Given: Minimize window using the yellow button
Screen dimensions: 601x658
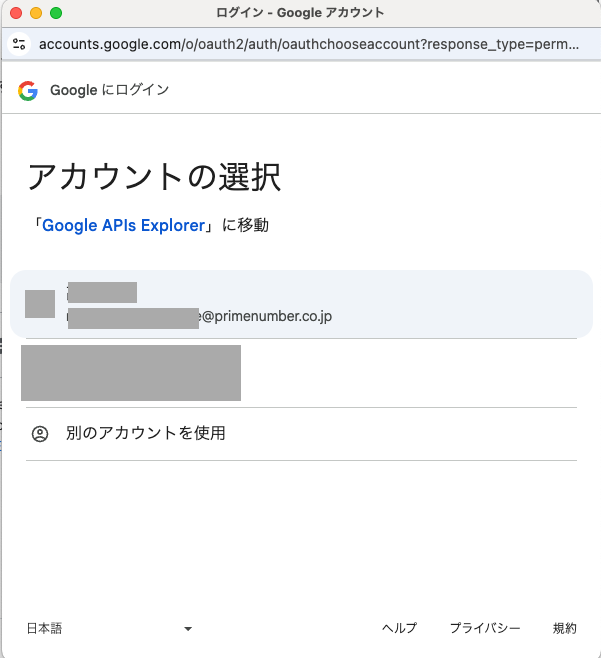Looking at the screenshot, I should pyautogui.click(x=36, y=13).
